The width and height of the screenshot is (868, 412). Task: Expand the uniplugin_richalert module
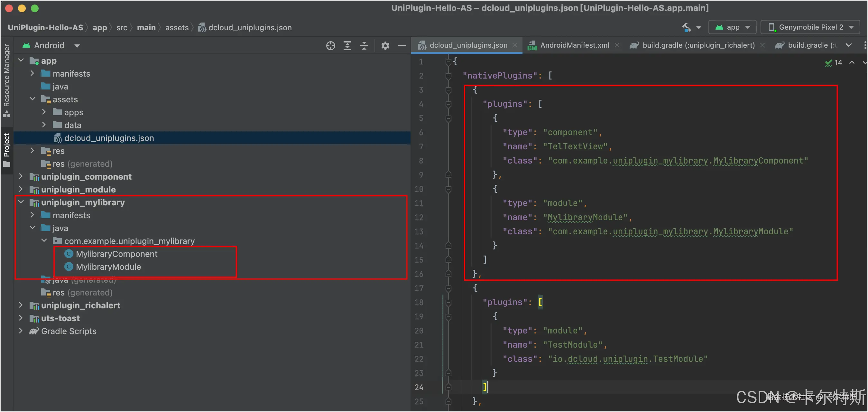(x=21, y=305)
